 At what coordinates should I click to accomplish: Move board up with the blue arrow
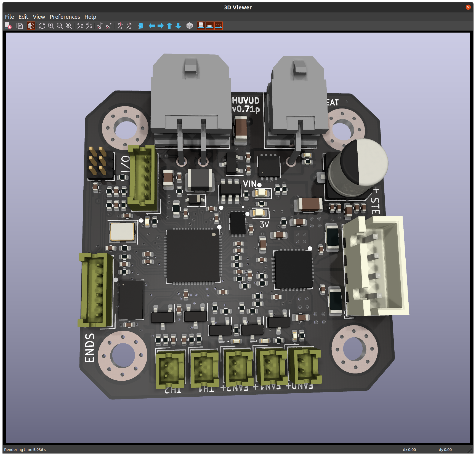pyautogui.click(x=169, y=26)
